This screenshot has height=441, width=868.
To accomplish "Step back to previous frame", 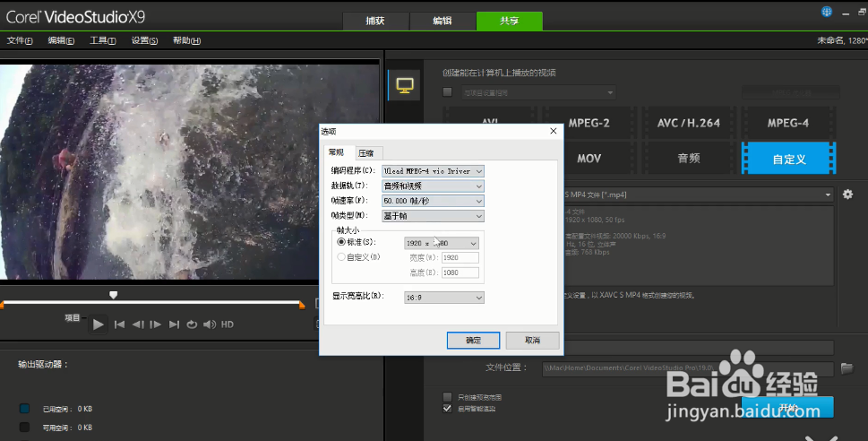I will pyautogui.click(x=138, y=324).
